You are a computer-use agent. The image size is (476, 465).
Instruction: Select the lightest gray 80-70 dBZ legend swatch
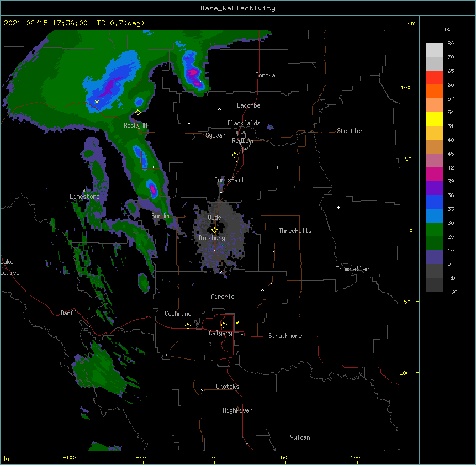tap(434, 50)
